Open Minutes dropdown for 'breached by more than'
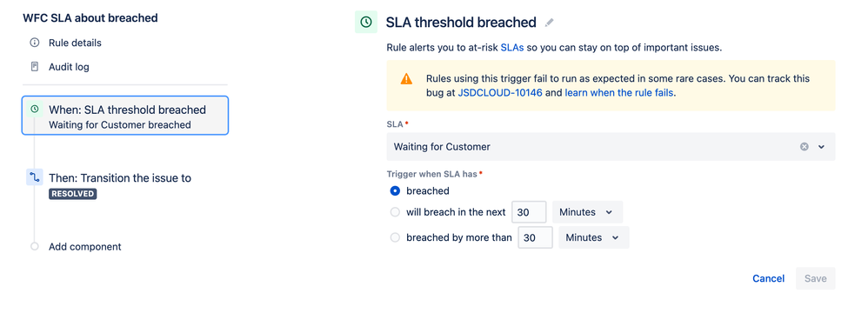The width and height of the screenshot is (868, 313). tap(593, 237)
